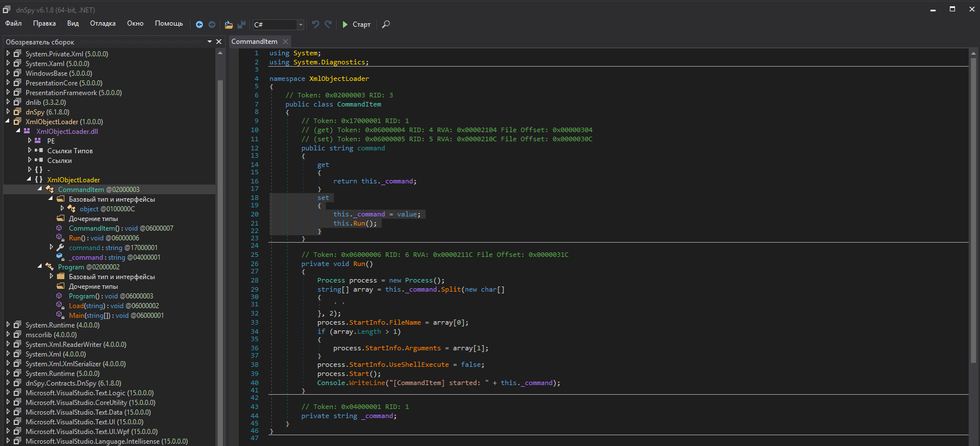Screen dimensions: 980x446
Task: Navigate backward with the blue arrow
Action: pyautogui.click(x=199, y=24)
